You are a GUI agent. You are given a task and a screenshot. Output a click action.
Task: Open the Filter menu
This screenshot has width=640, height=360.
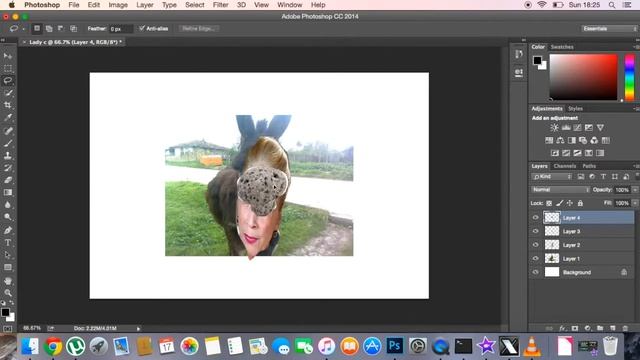(220, 5)
